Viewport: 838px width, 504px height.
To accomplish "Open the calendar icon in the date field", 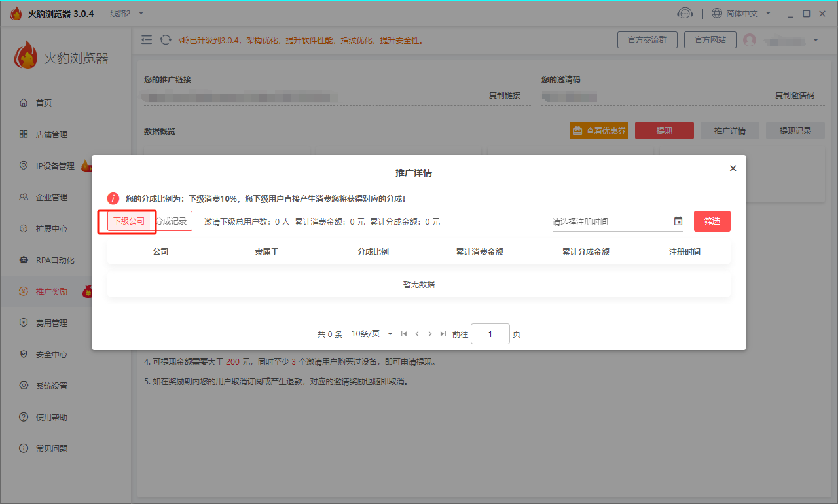I will click(x=678, y=221).
